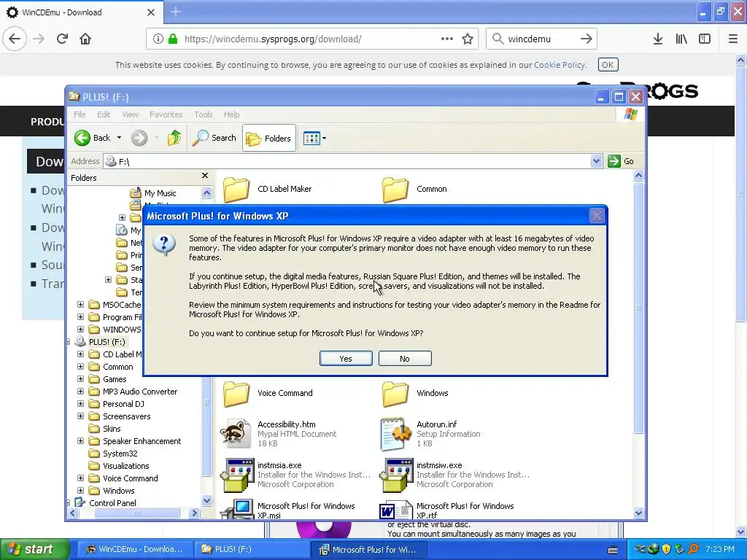Switch to PLUS! (F:) taskbar button
The height and width of the screenshot is (560, 747).
250,549
